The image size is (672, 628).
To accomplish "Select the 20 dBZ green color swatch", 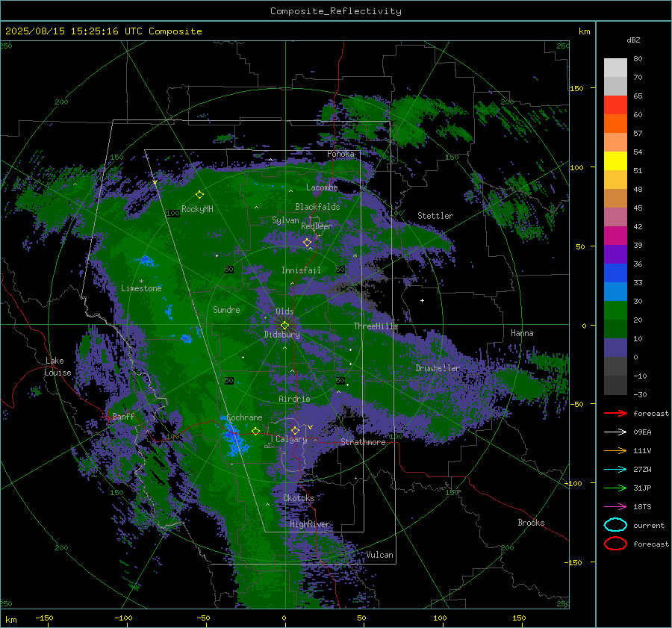I will (x=615, y=311).
